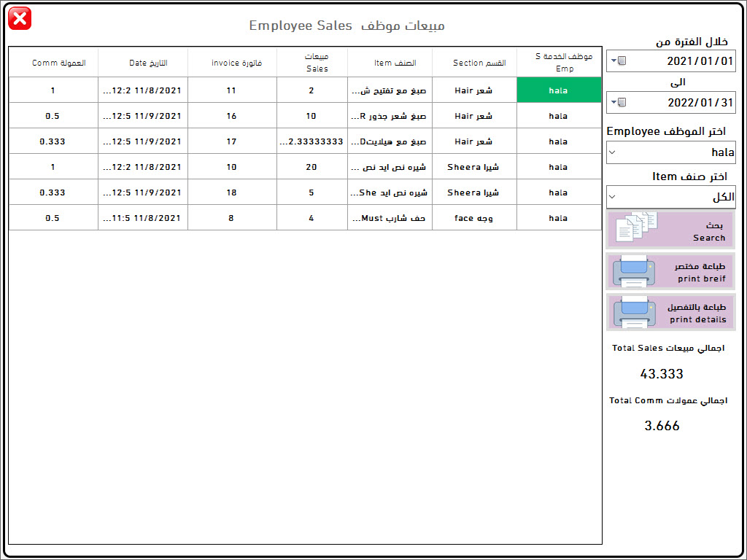This screenshot has height=560, width=747.
Task: Click the Search button with documents icon
Action: [x=671, y=230]
